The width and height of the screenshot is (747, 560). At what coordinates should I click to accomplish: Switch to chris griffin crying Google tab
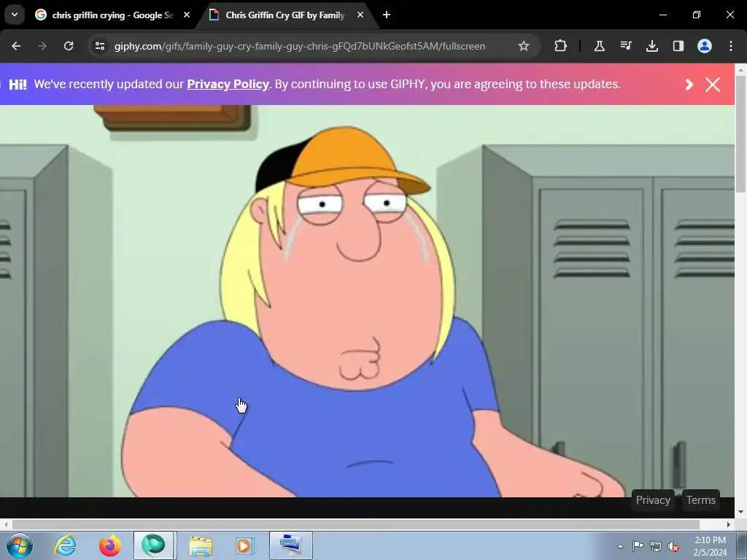coord(113,15)
